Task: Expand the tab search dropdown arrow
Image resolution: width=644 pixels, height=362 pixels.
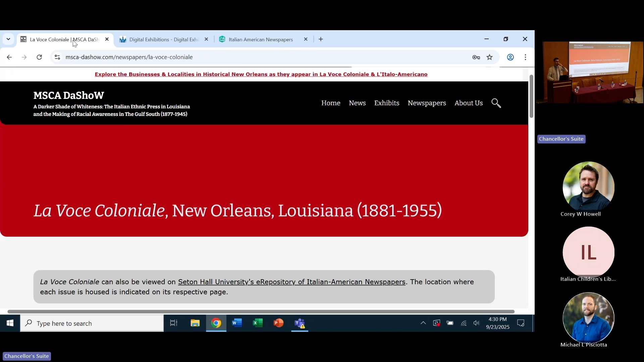Action: tap(8, 39)
